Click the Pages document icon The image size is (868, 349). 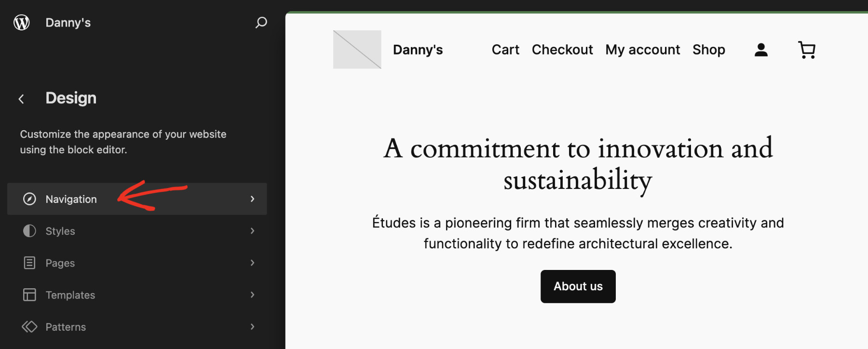pos(29,263)
